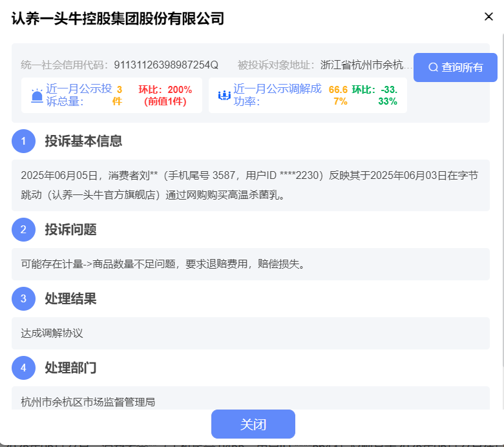This screenshot has width=504, height=447.
Task: Click the mediation people icon
Action: 224,96
